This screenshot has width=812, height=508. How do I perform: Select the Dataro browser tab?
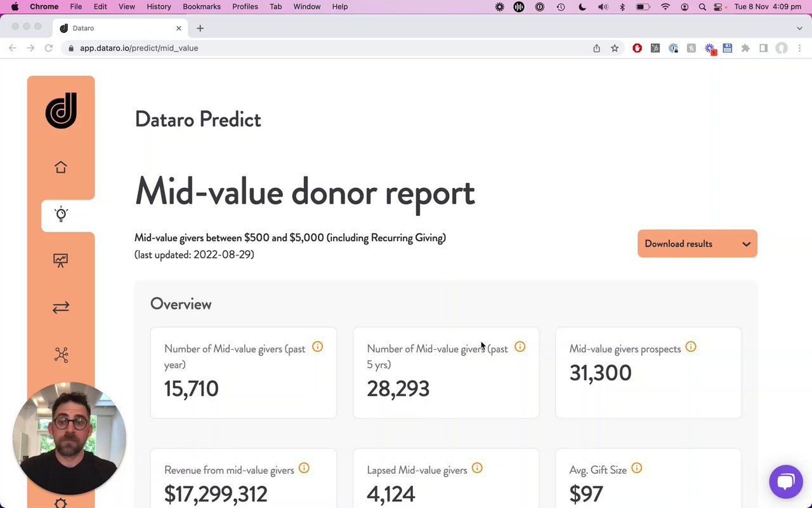point(121,28)
